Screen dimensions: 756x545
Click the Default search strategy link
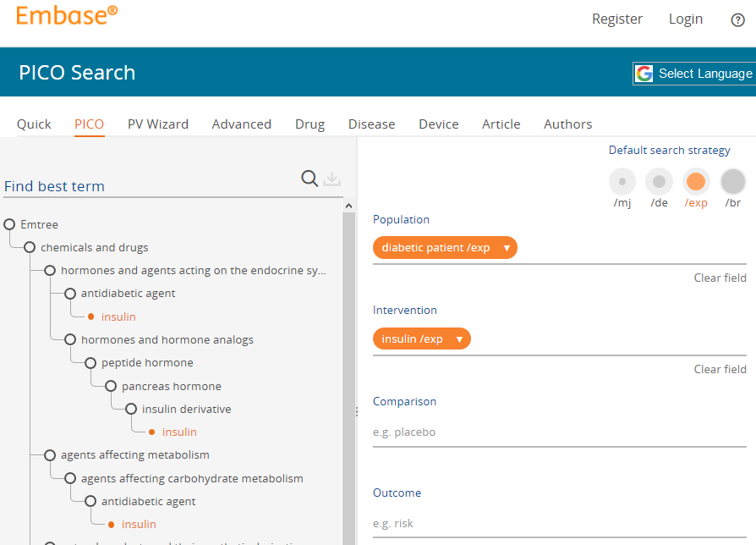pyautogui.click(x=669, y=151)
